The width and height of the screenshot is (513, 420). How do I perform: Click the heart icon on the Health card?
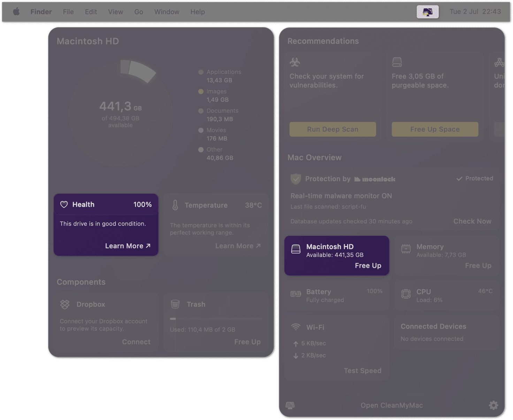64,205
